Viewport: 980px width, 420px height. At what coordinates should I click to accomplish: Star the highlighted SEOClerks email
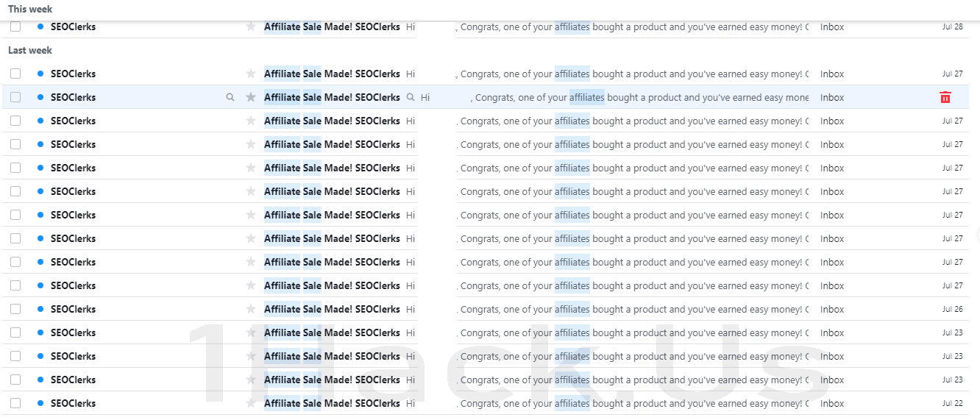coord(251,97)
